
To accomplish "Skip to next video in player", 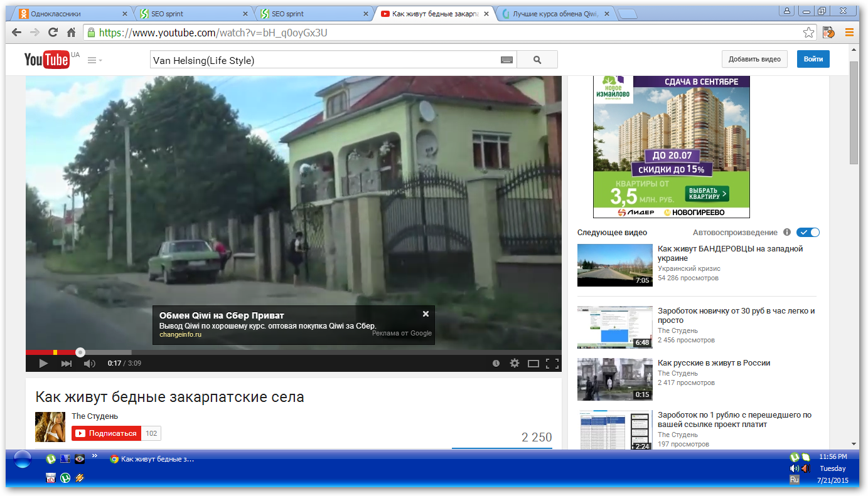I will click(x=67, y=363).
